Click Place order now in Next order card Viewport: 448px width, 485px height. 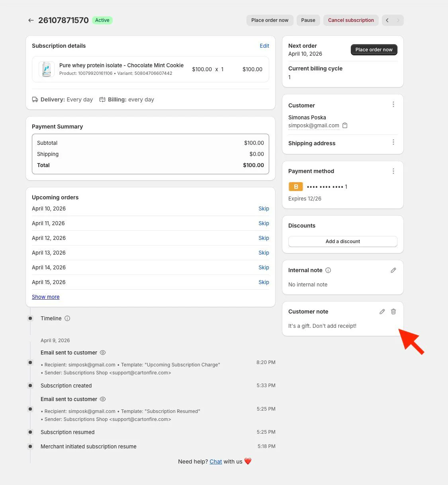coord(374,50)
